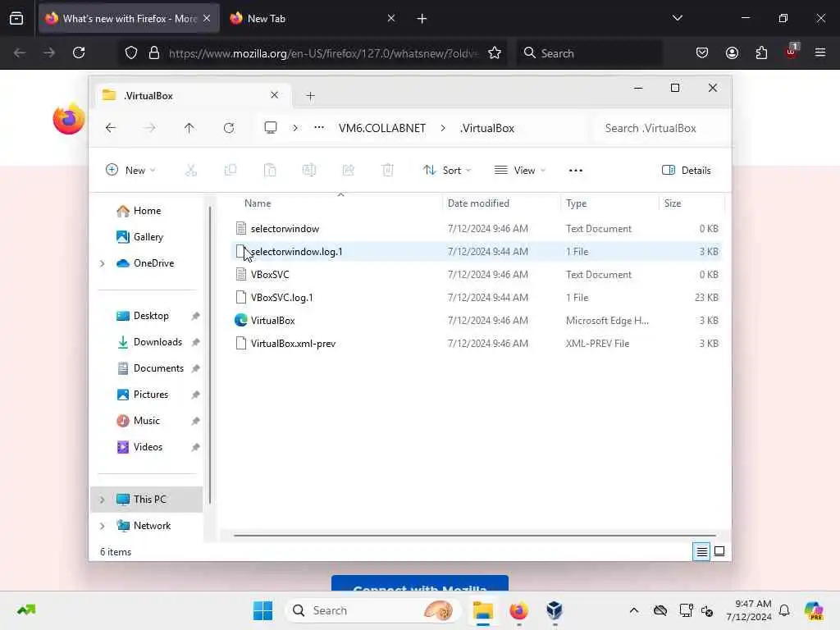Expand the This PC tree node
The width and height of the screenshot is (840, 630).
coord(102,500)
